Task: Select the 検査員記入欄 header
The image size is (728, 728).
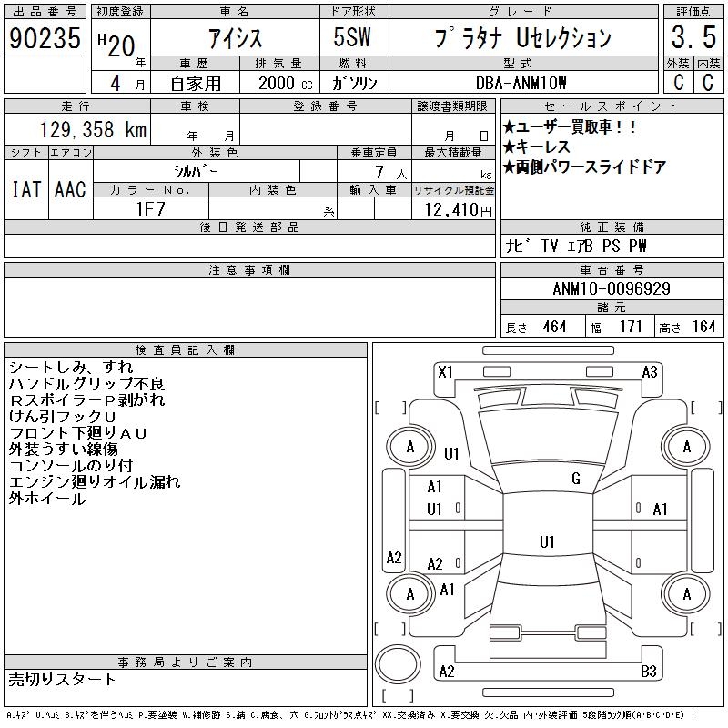Action: (x=186, y=349)
